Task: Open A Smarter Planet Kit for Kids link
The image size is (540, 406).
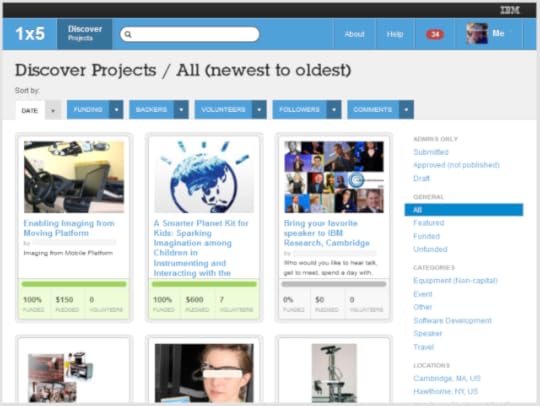Action: [201, 248]
